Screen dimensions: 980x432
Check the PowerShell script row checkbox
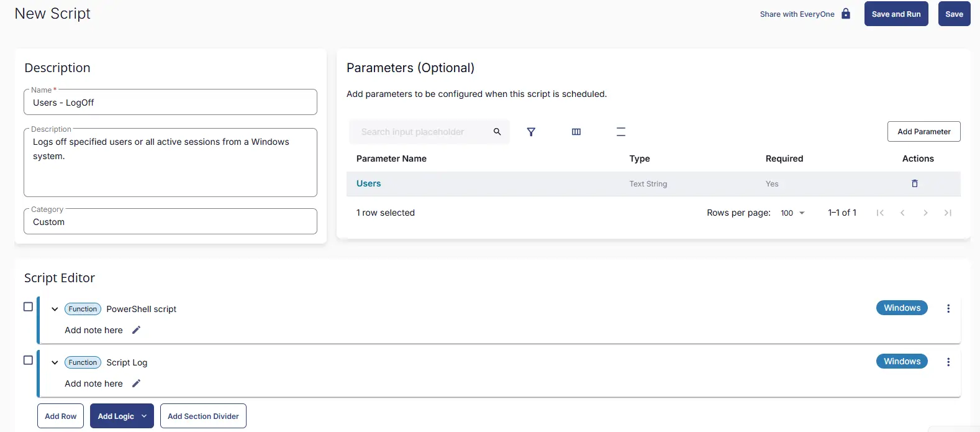pyautogui.click(x=28, y=307)
